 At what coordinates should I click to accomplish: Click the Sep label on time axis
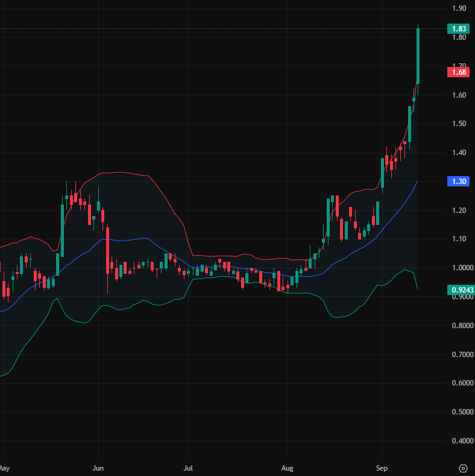pyautogui.click(x=382, y=468)
